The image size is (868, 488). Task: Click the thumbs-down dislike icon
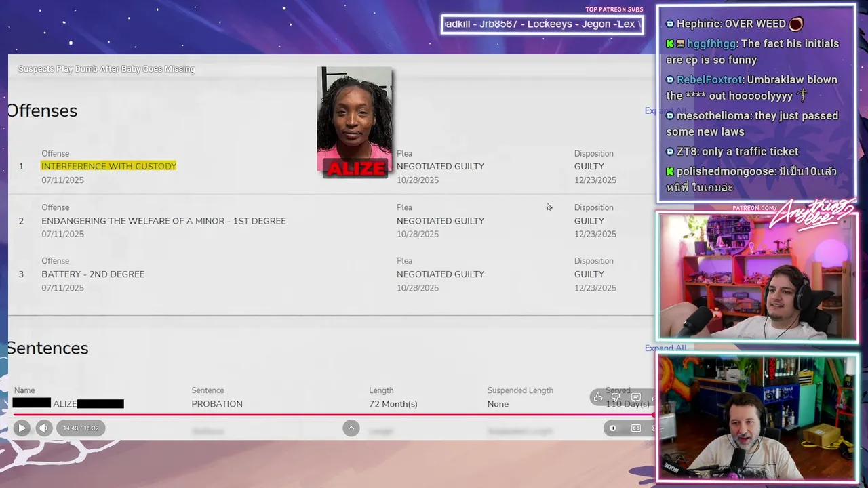click(616, 398)
